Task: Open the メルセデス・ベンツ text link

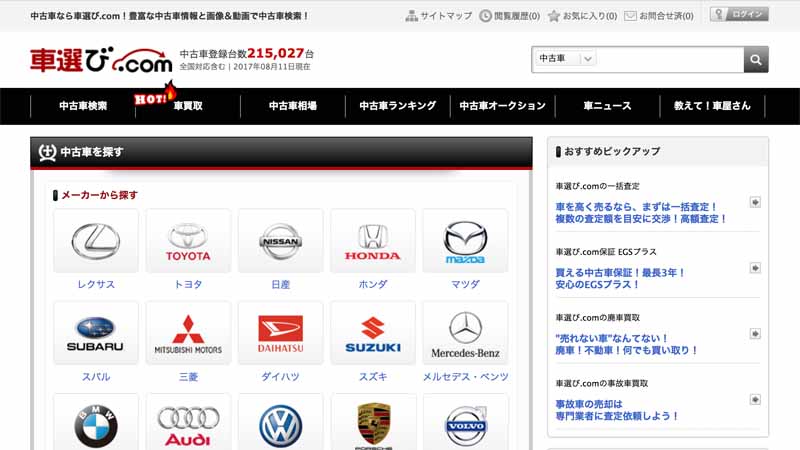Action: (465, 377)
